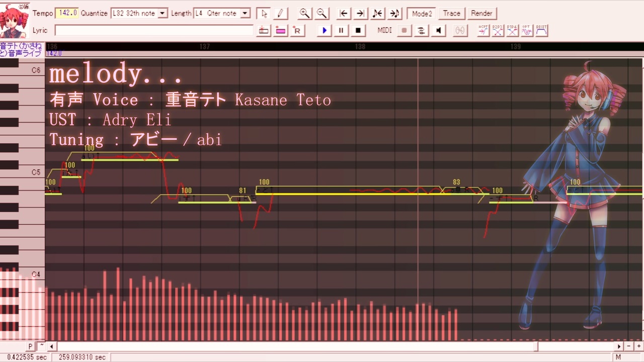
Task: Expand the P button menu at bottom left
Action: (30, 346)
